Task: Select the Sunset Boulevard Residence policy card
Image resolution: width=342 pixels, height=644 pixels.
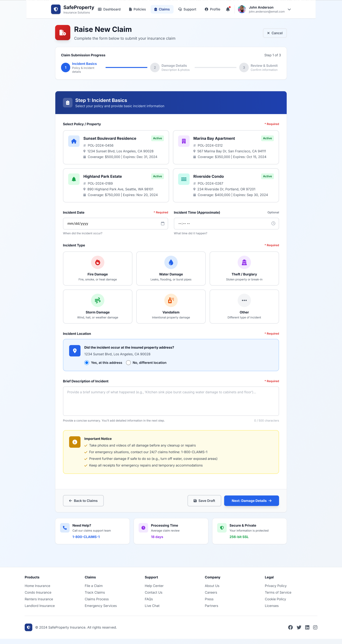Action: pos(116,147)
